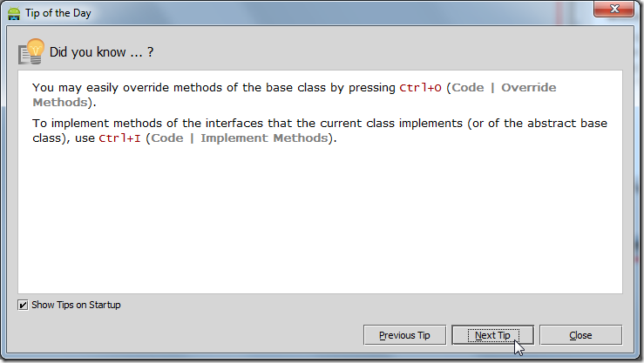Click the Ctrl+I shortcut text
Viewport: 644px width, 363px height.
(x=121, y=138)
